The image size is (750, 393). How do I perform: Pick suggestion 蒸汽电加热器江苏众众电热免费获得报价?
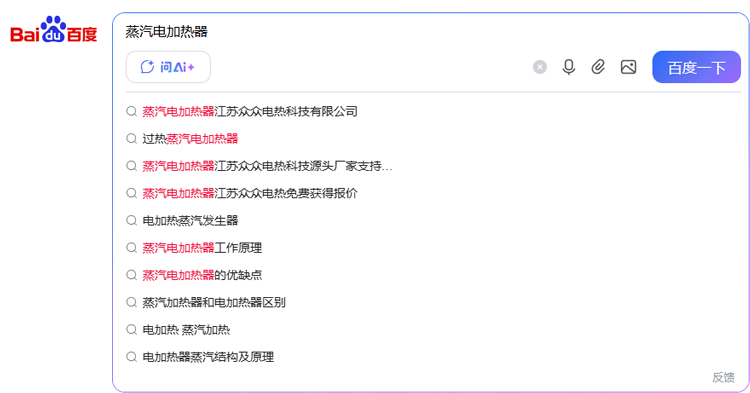(x=250, y=193)
